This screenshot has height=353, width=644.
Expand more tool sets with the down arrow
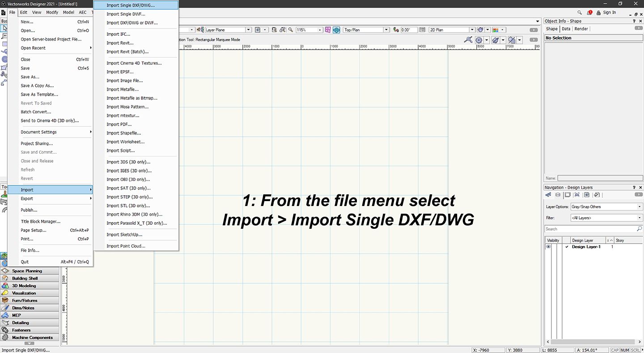click(x=30, y=343)
